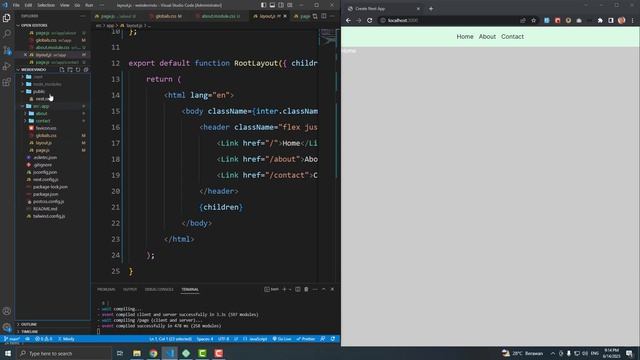The image size is (640, 360).
Task: Expand the node_modules folder
Action: coord(47,84)
